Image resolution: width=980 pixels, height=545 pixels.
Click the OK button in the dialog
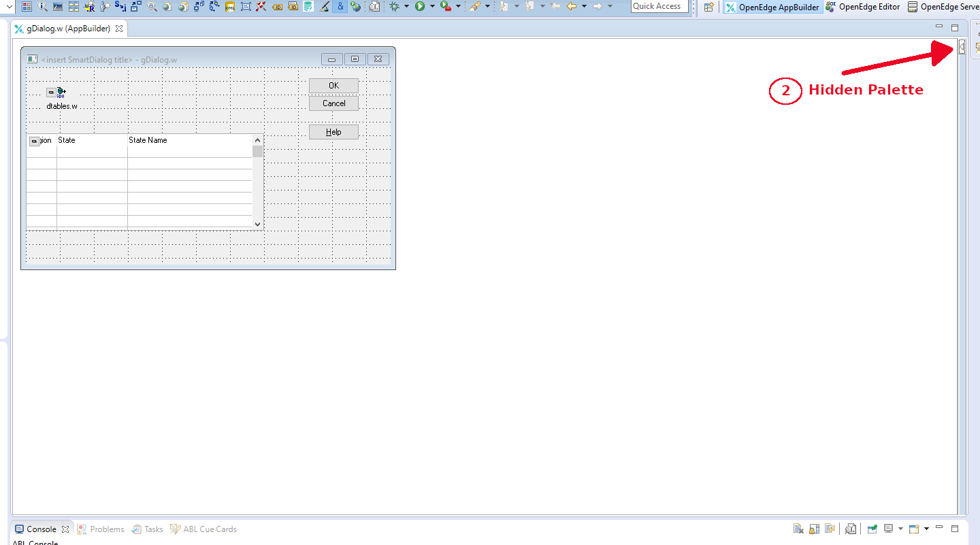333,86
